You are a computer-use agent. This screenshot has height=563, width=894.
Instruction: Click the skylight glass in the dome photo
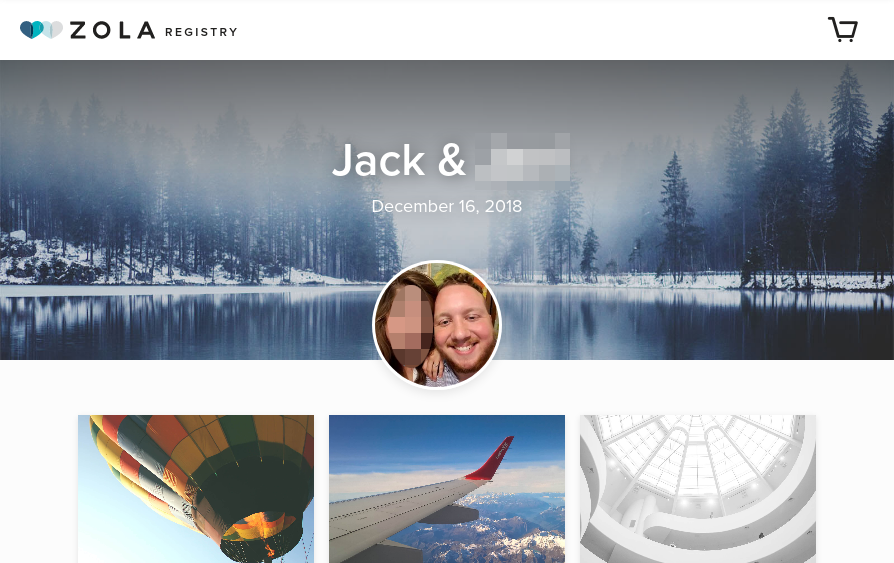[697, 456]
